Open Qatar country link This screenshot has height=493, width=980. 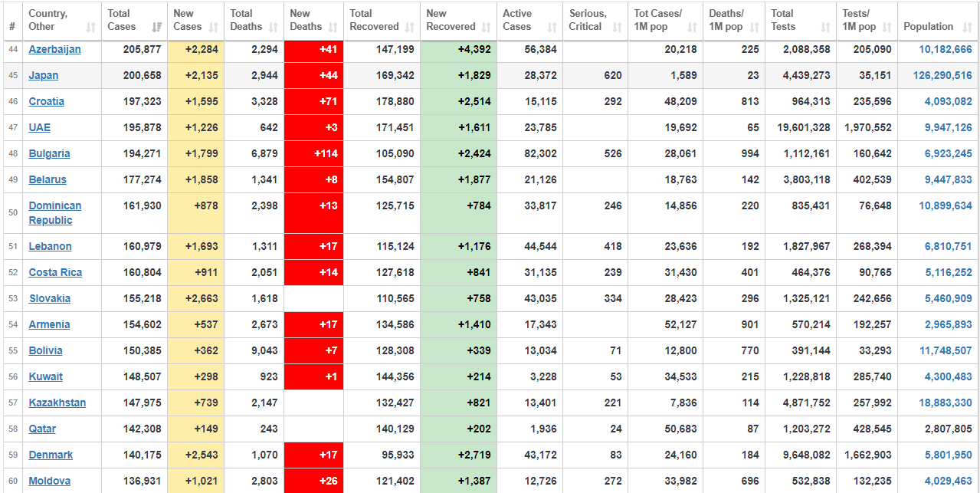[42, 429]
